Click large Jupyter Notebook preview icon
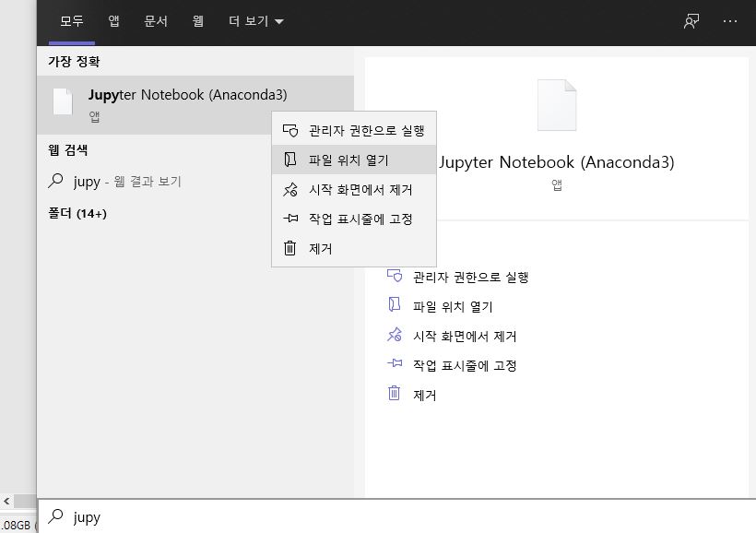756x533 pixels. 557,105
